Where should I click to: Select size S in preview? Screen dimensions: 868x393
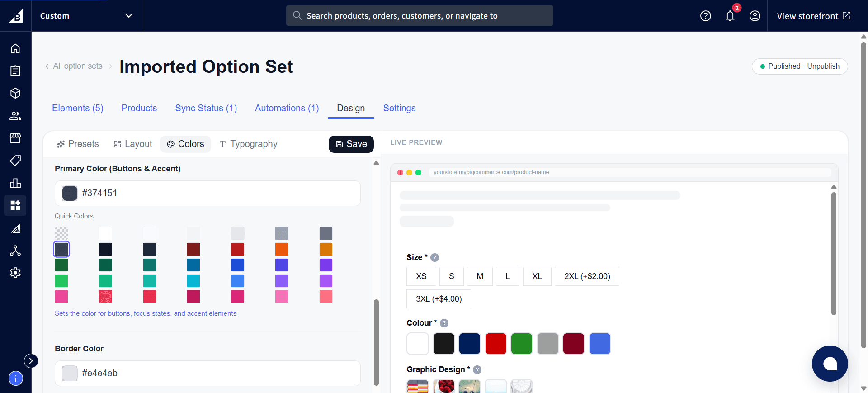point(452,276)
